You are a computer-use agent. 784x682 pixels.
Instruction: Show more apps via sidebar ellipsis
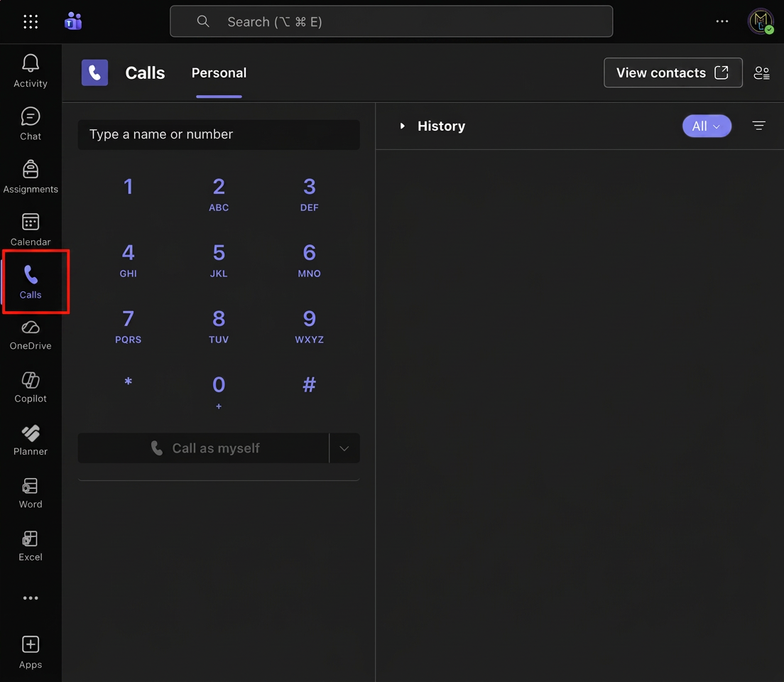(x=31, y=598)
